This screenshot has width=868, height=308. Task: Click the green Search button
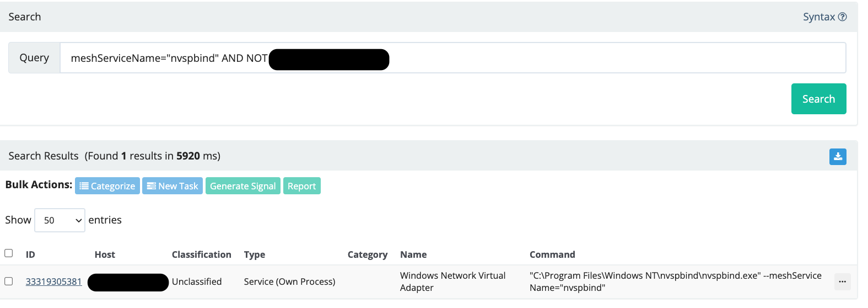point(818,99)
